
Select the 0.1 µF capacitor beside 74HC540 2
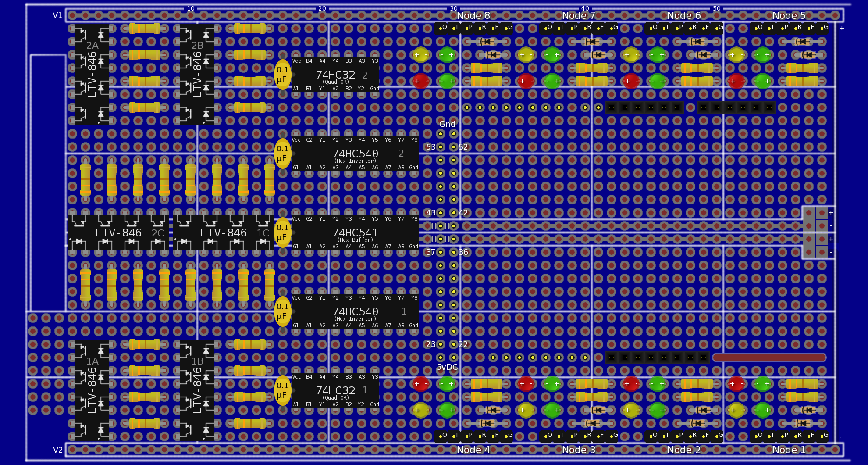(x=283, y=154)
